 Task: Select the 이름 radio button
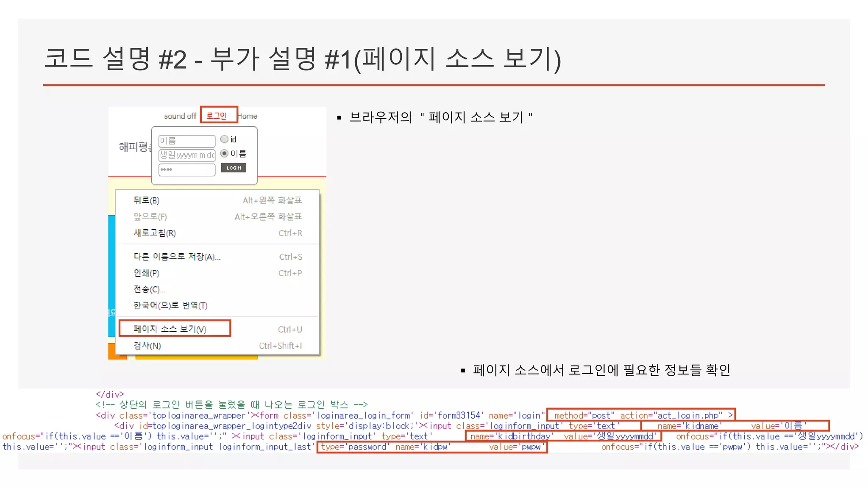tap(225, 153)
